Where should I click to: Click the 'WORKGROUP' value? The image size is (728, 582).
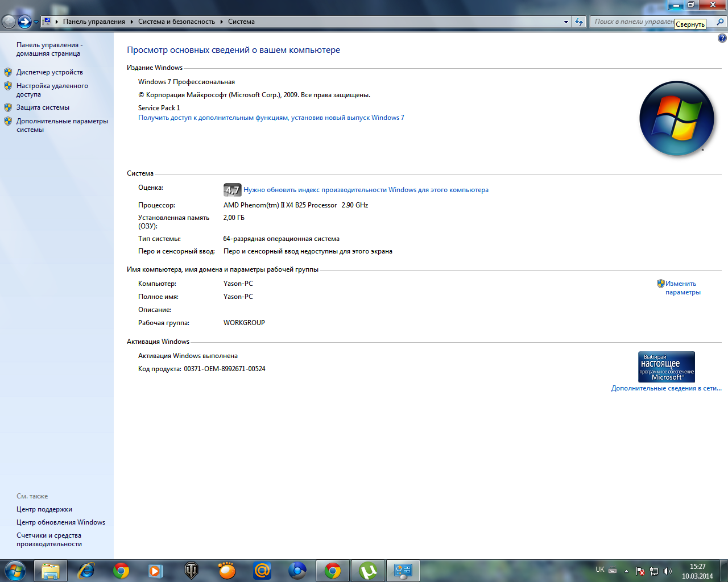(x=244, y=323)
